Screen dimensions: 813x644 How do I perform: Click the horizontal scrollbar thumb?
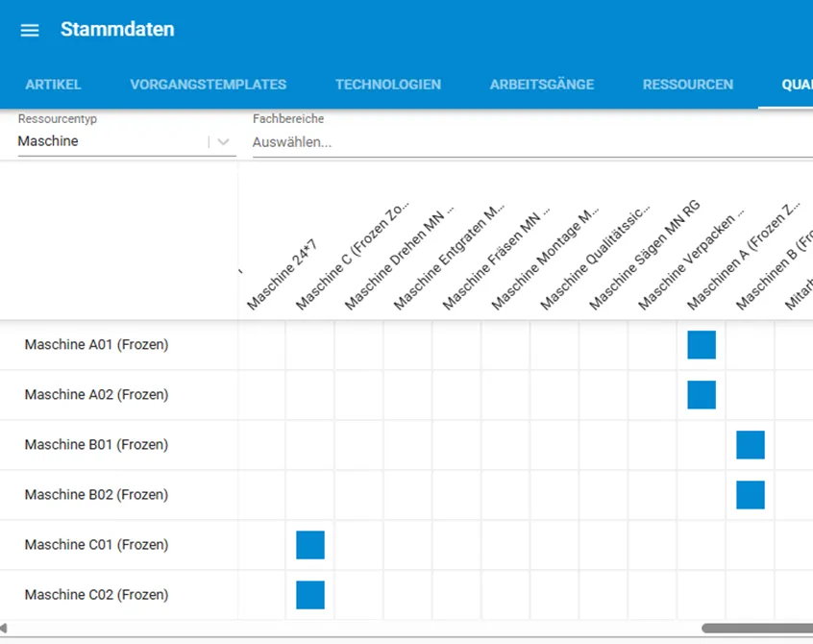tap(757, 629)
